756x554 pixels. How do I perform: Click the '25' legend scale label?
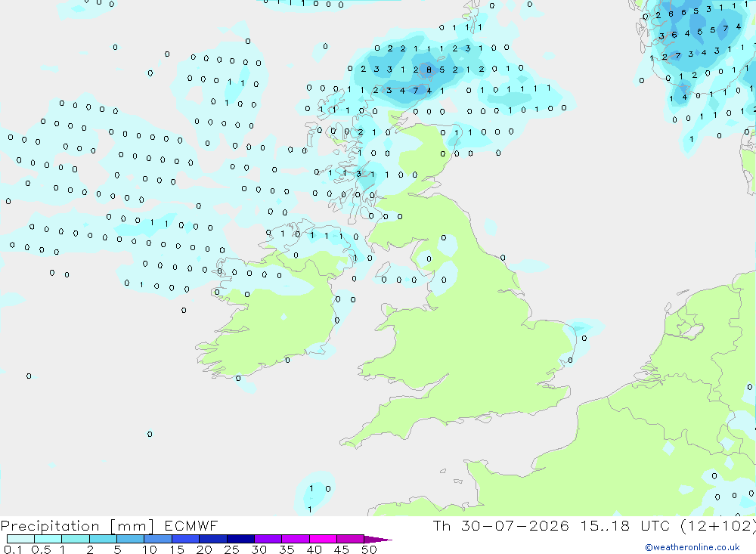[231, 549]
